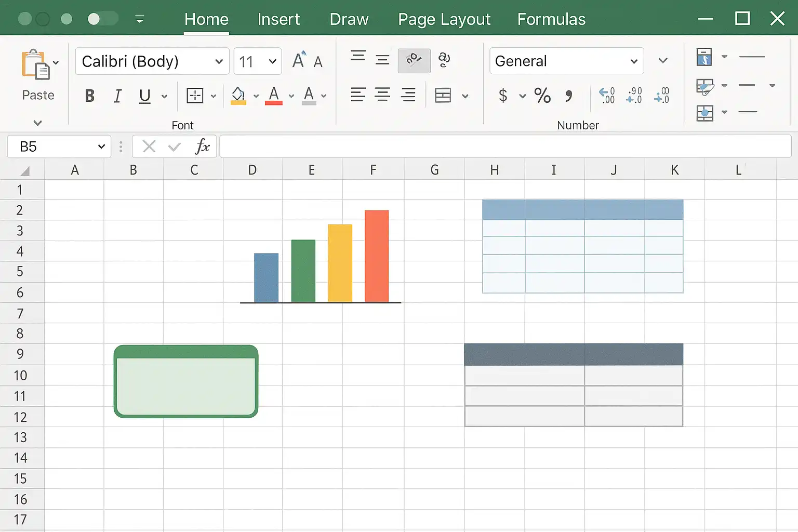Click inside the formula bar input

pyautogui.click(x=504, y=147)
